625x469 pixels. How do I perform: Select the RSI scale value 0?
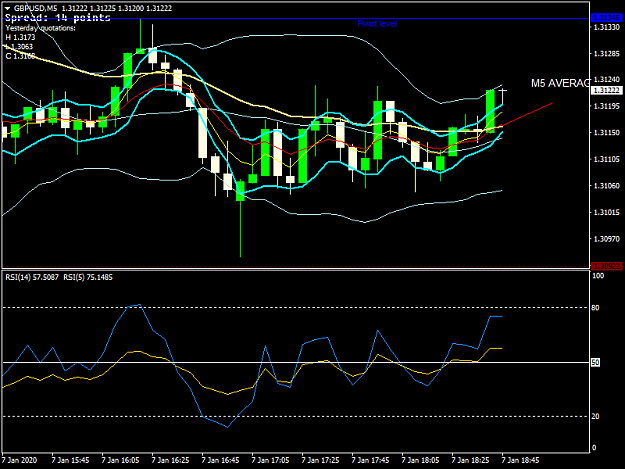594,448
